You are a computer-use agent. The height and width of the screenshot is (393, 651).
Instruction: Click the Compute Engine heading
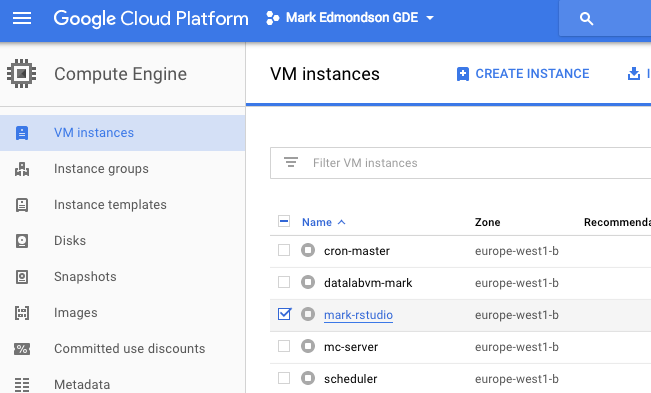[x=120, y=74]
